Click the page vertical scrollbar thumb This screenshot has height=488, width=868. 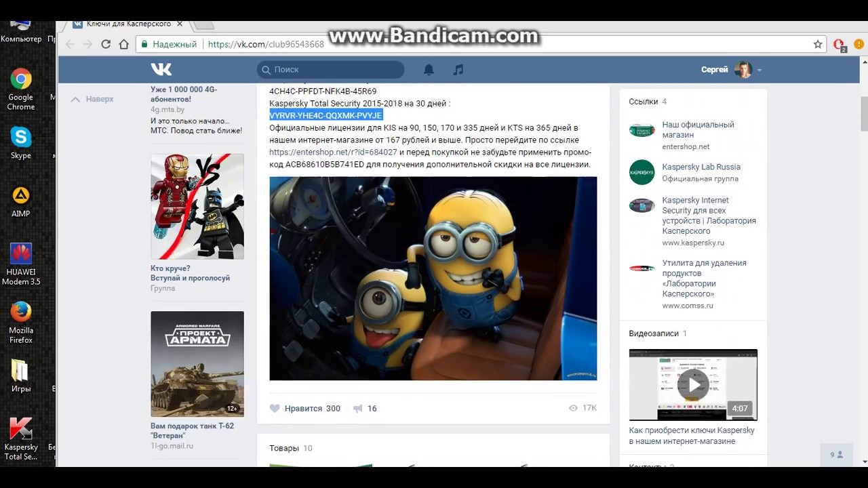tap(864, 114)
